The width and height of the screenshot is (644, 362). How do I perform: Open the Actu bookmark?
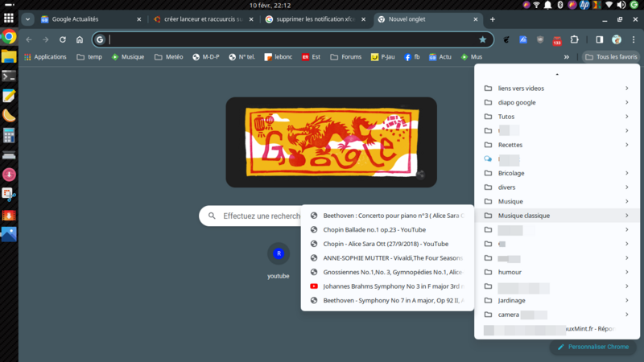pyautogui.click(x=440, y=57)
